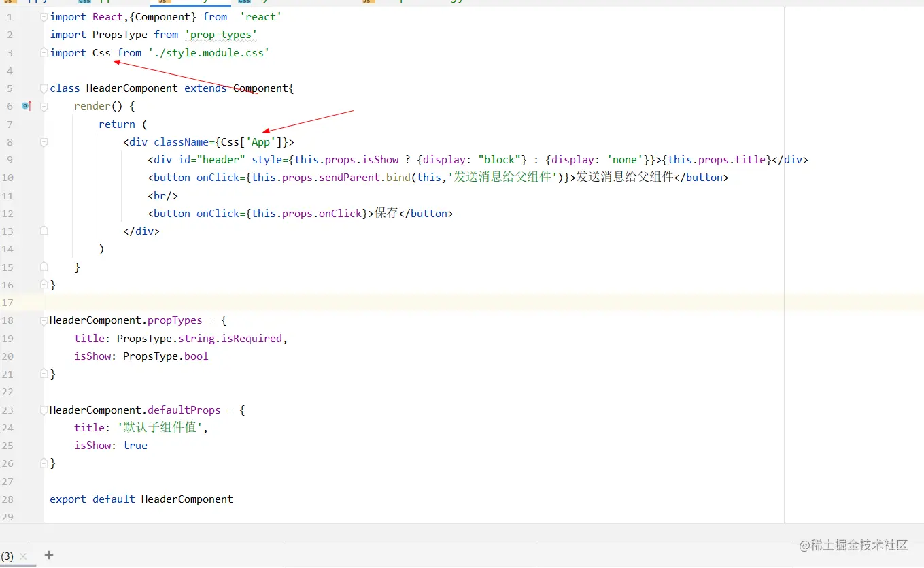Click HeaderComponent in the class declaration

pyautogui.click(x=132, y=88)
